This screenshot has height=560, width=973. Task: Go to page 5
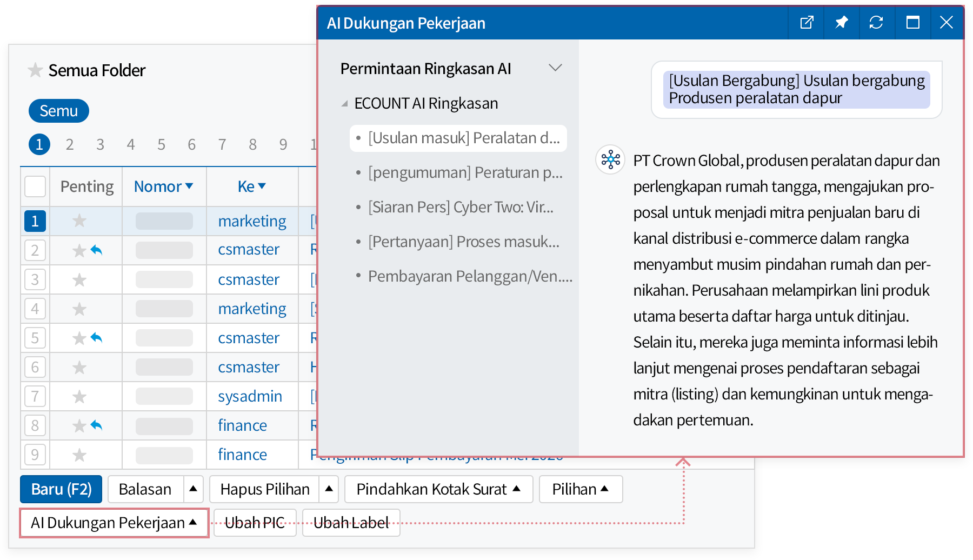pos(161,144)
